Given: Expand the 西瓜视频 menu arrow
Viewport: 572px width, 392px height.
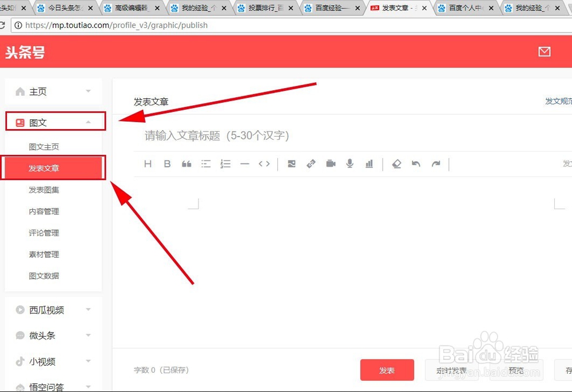Looking at the screenshot, I should click(88, 309).
